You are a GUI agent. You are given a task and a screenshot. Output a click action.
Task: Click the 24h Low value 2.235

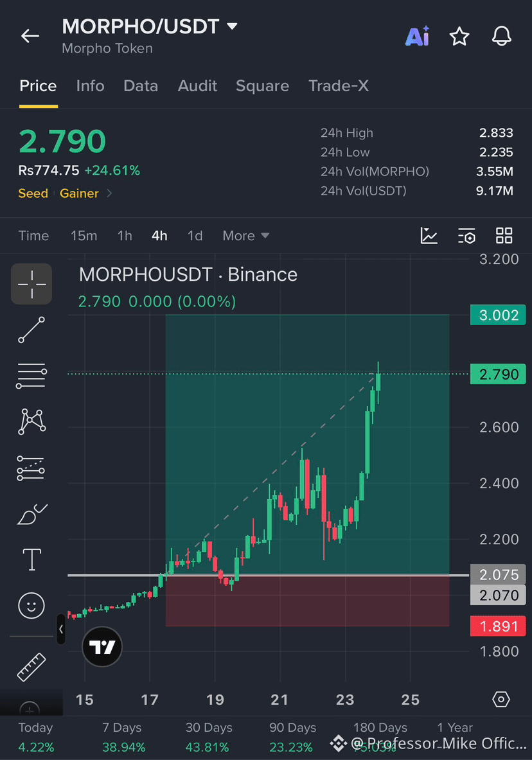point(496,152)
